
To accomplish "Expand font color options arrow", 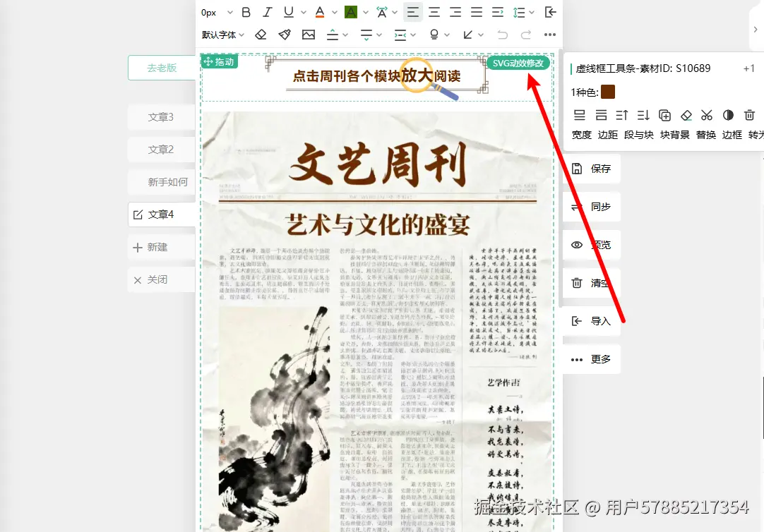I will click(x=334, y=12).
